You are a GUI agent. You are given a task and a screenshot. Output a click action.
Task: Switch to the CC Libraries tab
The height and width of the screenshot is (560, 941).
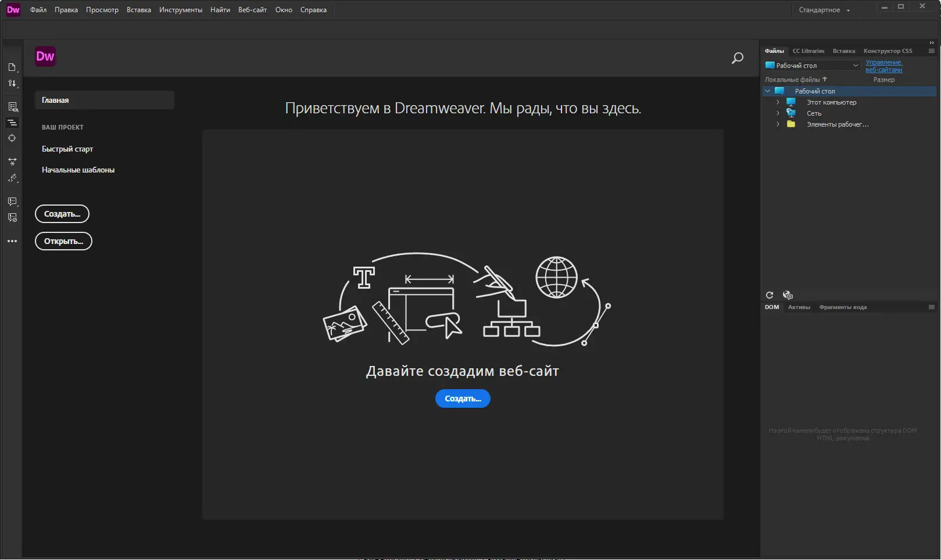coord(808,51)
